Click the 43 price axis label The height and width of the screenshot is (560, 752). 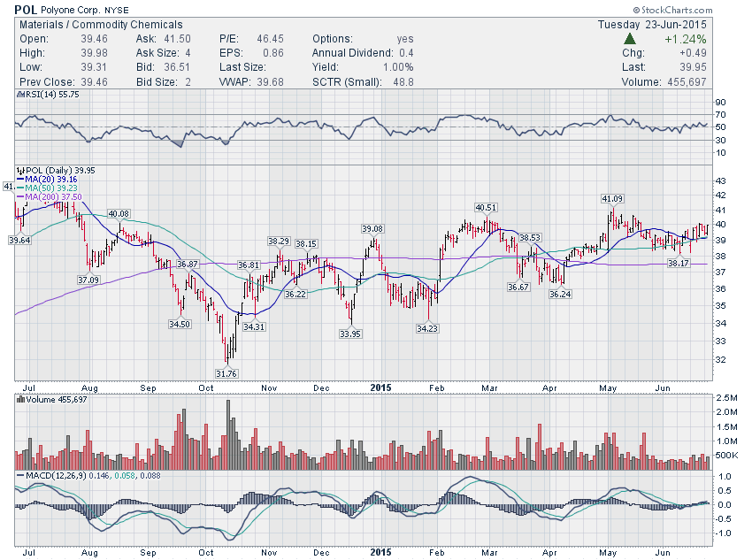720,181
